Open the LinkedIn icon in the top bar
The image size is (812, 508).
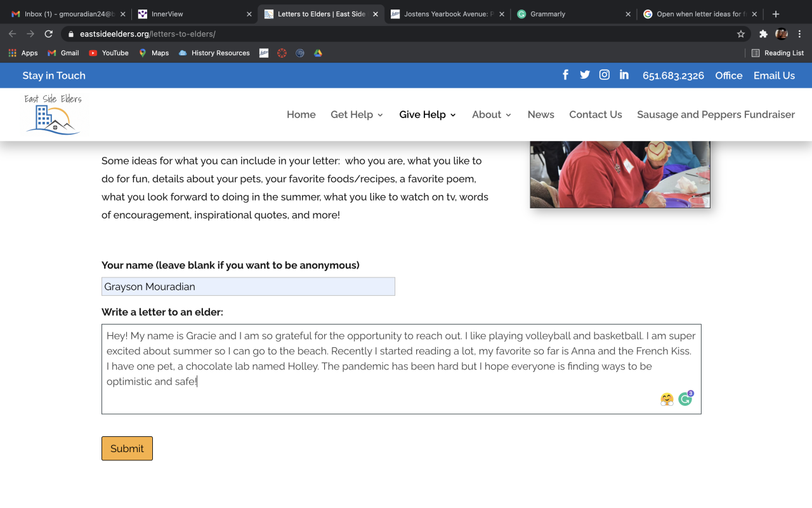tap(624, 75)
